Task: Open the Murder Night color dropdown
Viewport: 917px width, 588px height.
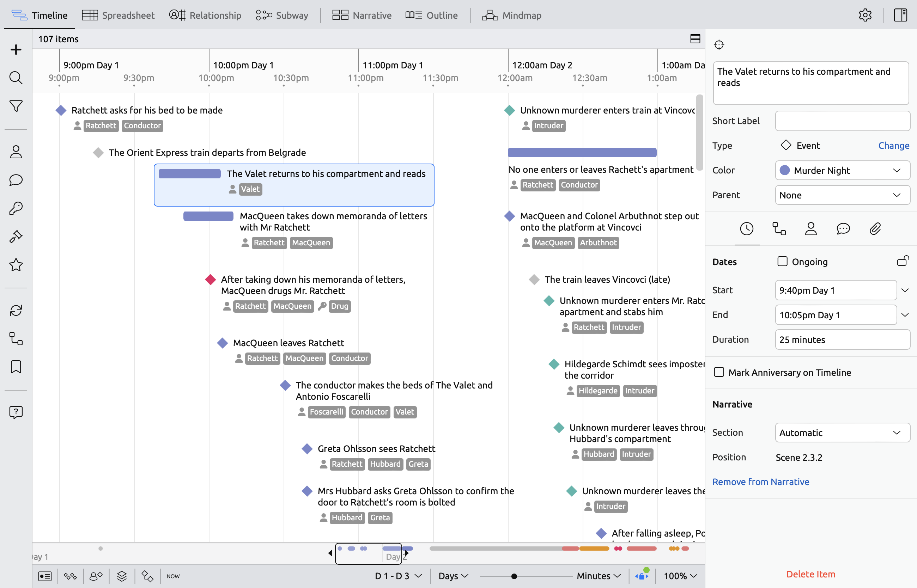Action: 842,170
